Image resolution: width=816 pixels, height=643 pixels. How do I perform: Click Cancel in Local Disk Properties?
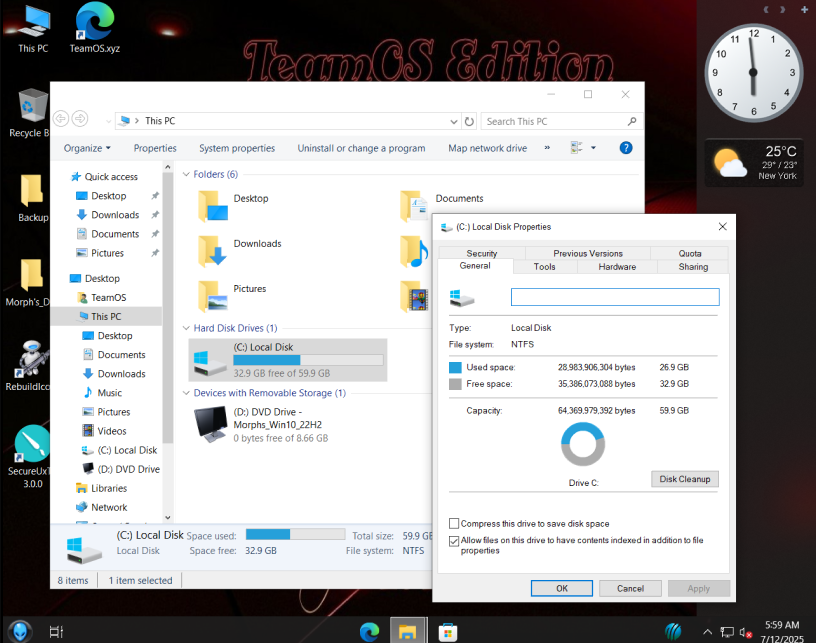pos(630,588)
